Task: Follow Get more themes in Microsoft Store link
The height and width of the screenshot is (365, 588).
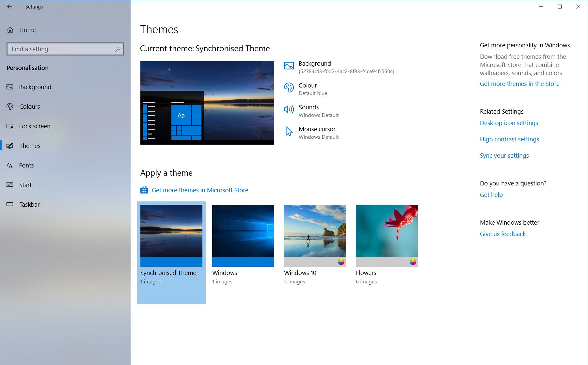Action: [200, 190]
